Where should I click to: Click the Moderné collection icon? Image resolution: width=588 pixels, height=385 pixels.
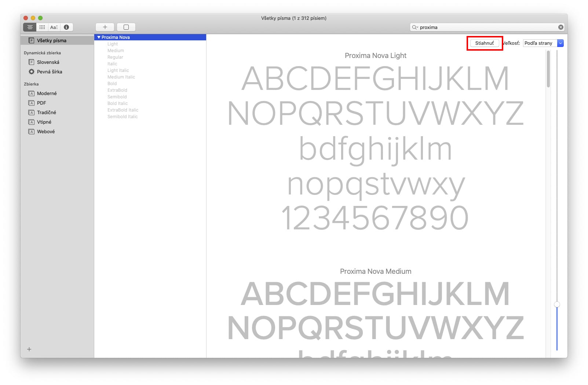[x=32, y=93]
